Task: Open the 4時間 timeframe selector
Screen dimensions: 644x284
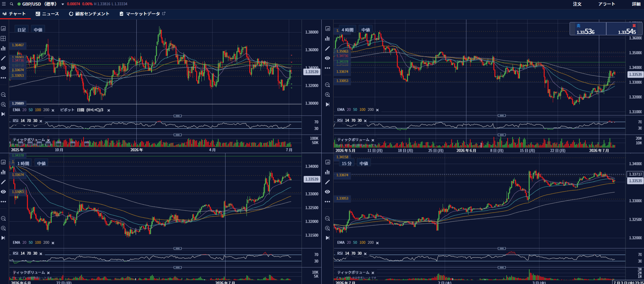Action: pos(348,30)
